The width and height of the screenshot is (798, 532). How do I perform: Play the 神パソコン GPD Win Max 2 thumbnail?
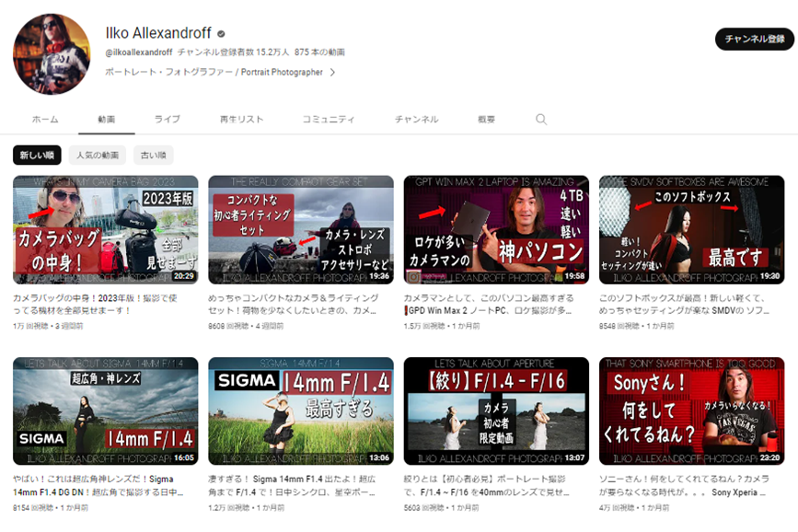pos(496,228)
